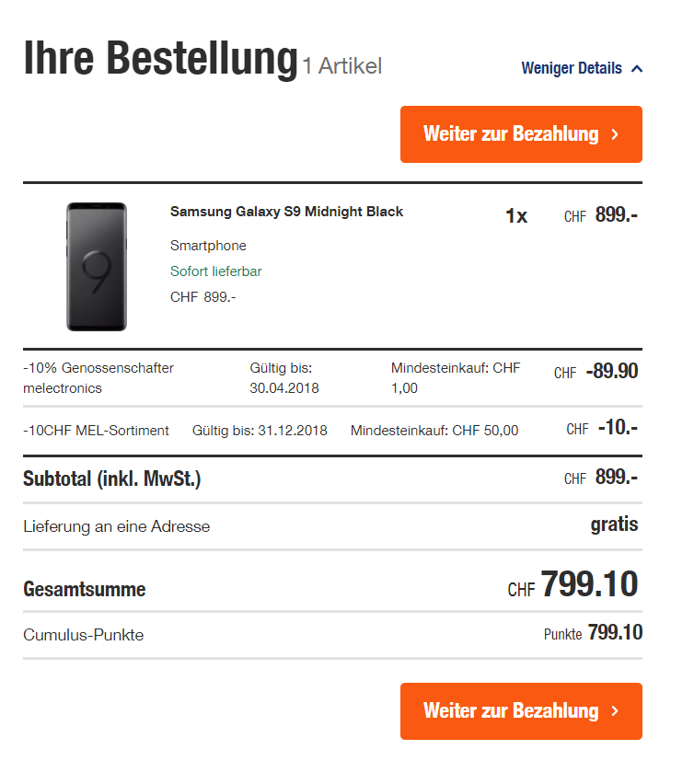The width and height of the screenshot is (694, 784).
Task: Click the Weniger Details link text
Action: [x=571, y=68]
